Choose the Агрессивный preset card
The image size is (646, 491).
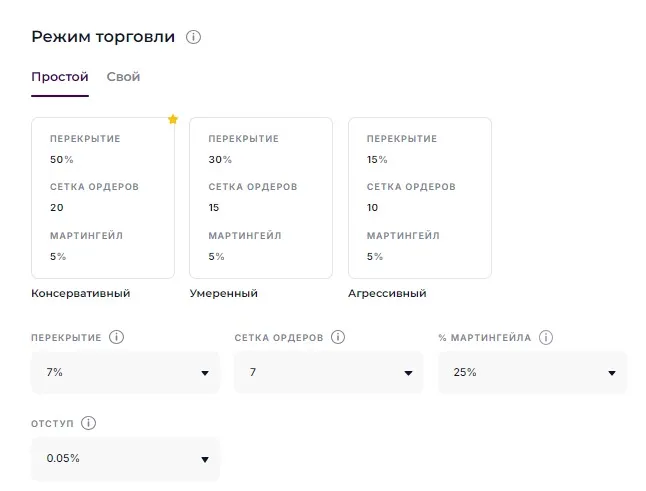(419, 197)
